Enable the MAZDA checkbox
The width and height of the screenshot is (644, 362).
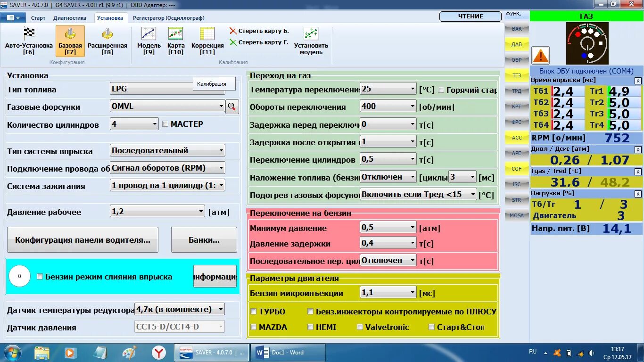pos(254,327)
